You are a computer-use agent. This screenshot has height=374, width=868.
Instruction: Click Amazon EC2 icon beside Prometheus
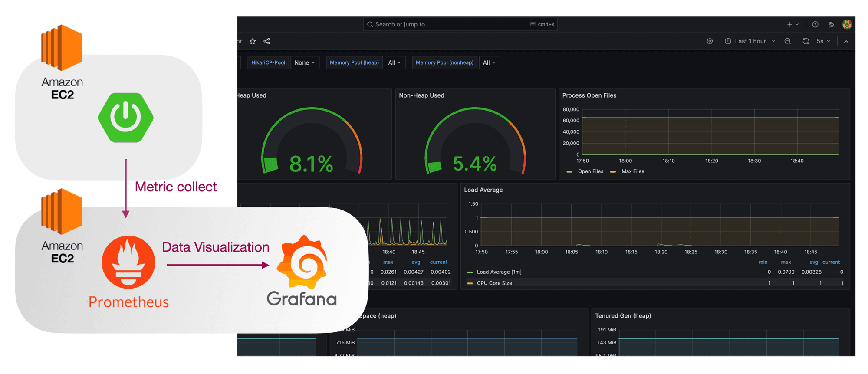[62, 212]
